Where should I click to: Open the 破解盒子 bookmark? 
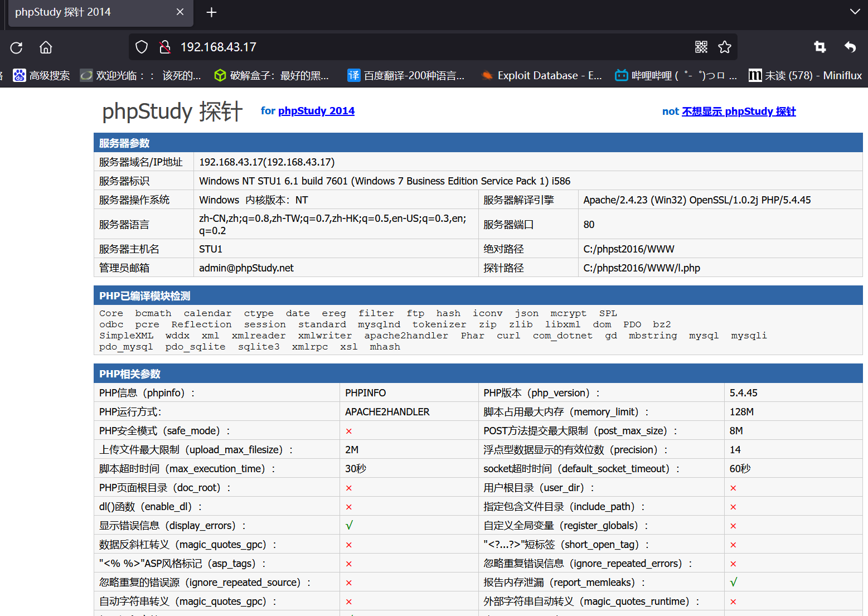pyautogui.click(x=271, y=75)
